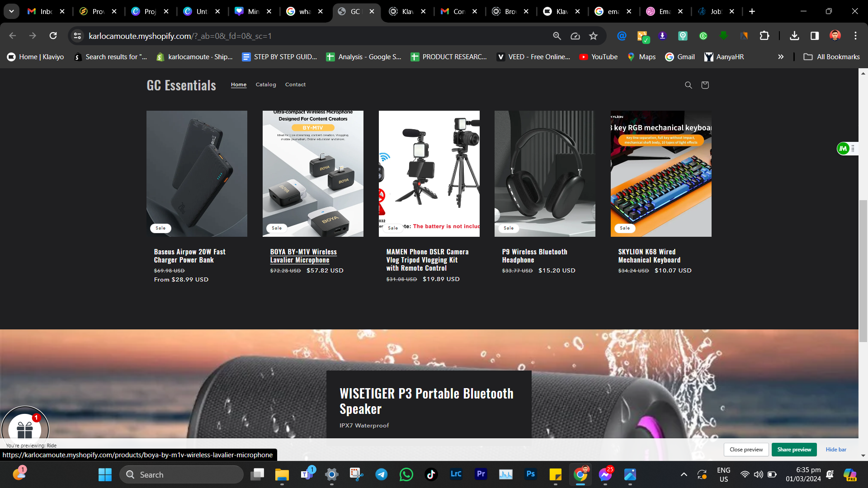The height and width of the screenshot is (488, 868).
Task: Open the Chrome three-dot menu
Action: (x=855, y=36)
